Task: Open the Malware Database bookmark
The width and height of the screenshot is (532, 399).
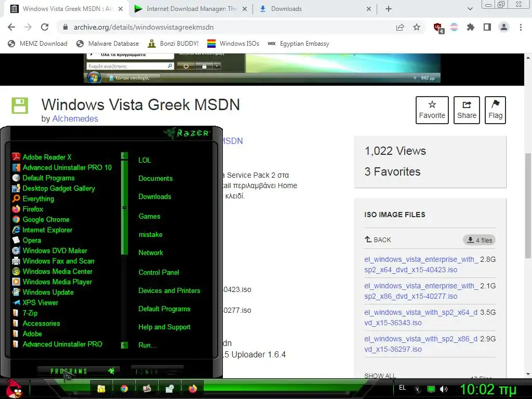Action: click(108, 44)
